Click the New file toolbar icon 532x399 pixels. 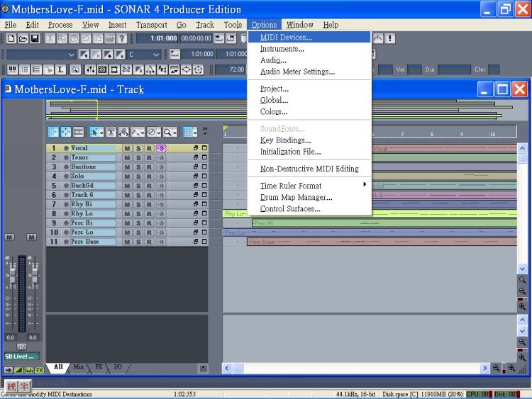(11, 38)
